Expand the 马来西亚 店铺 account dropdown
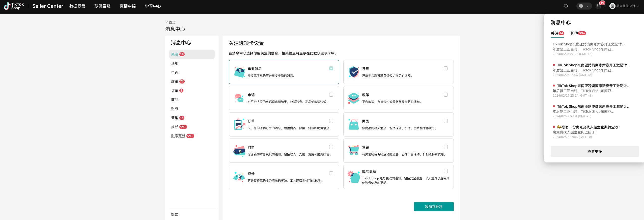Screen dimensions: 644x220 click(x=624, y=6)
